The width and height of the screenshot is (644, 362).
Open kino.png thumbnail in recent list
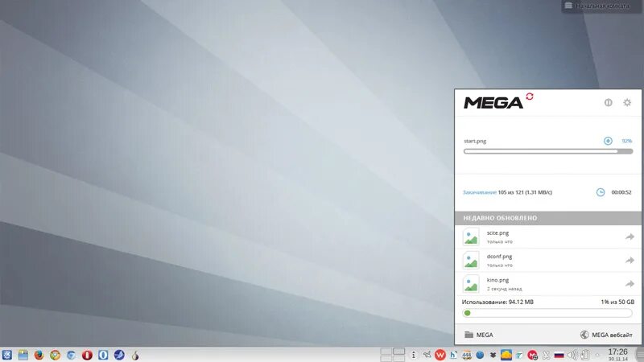coord(471,284)
